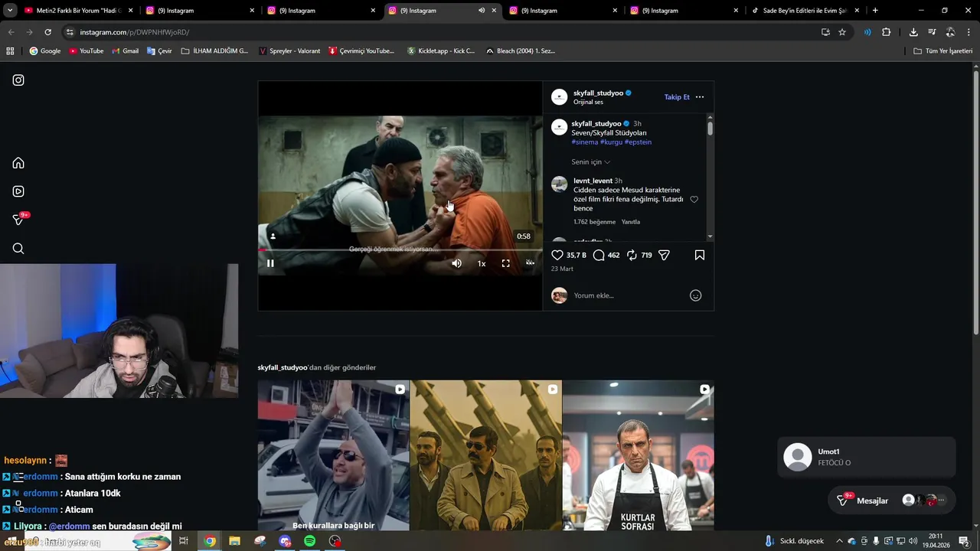This screenshot has width=980, height=551.
Task: Open skyfall_studyoo profile name in header
Action: coord(598,93)
